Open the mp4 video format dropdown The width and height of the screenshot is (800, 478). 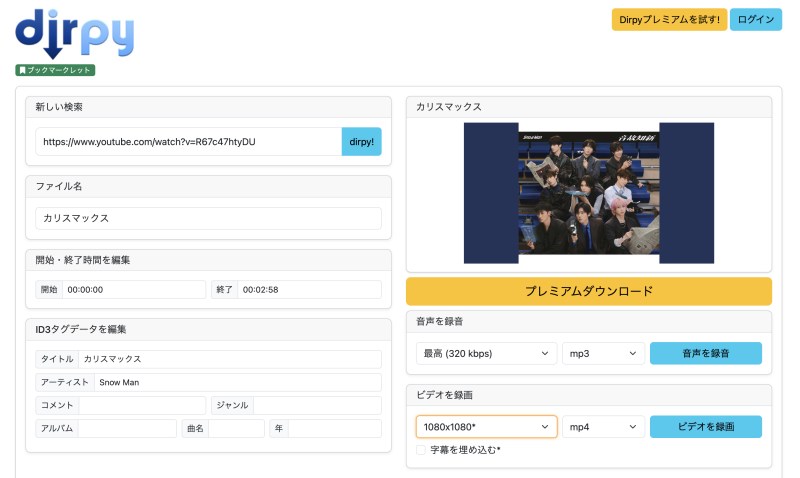click(603, 427)
